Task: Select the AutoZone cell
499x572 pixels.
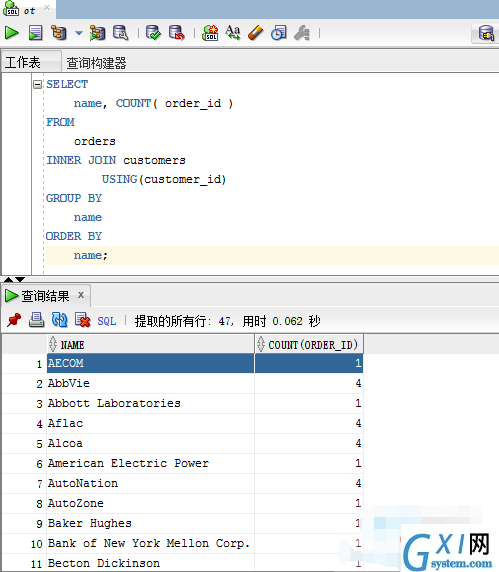Action: (151, 503)
